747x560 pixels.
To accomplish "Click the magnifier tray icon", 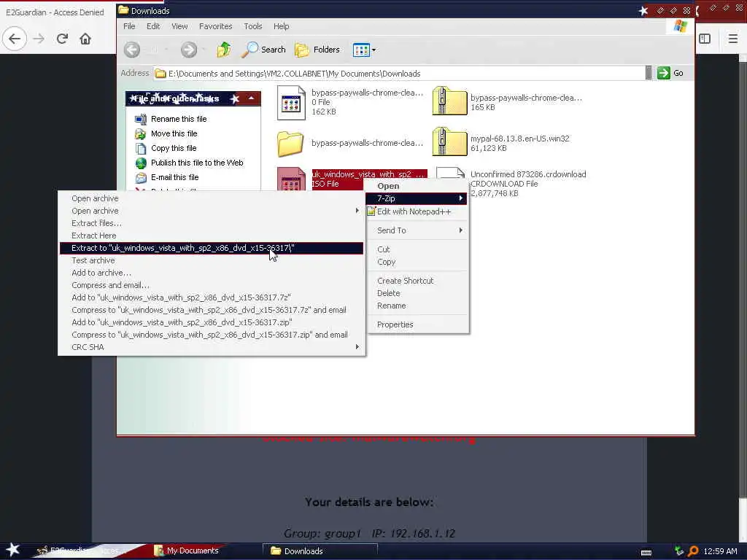I will click(x=693, y=551).
